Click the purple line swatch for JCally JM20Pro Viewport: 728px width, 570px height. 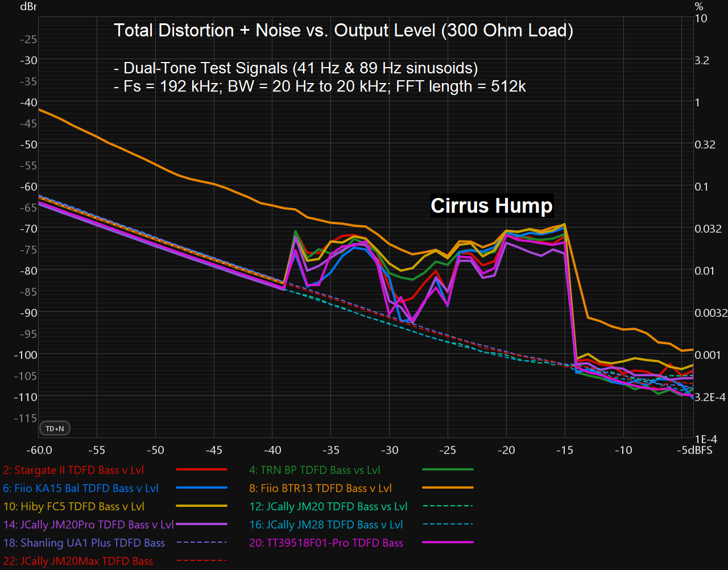[x=202, y=524]
